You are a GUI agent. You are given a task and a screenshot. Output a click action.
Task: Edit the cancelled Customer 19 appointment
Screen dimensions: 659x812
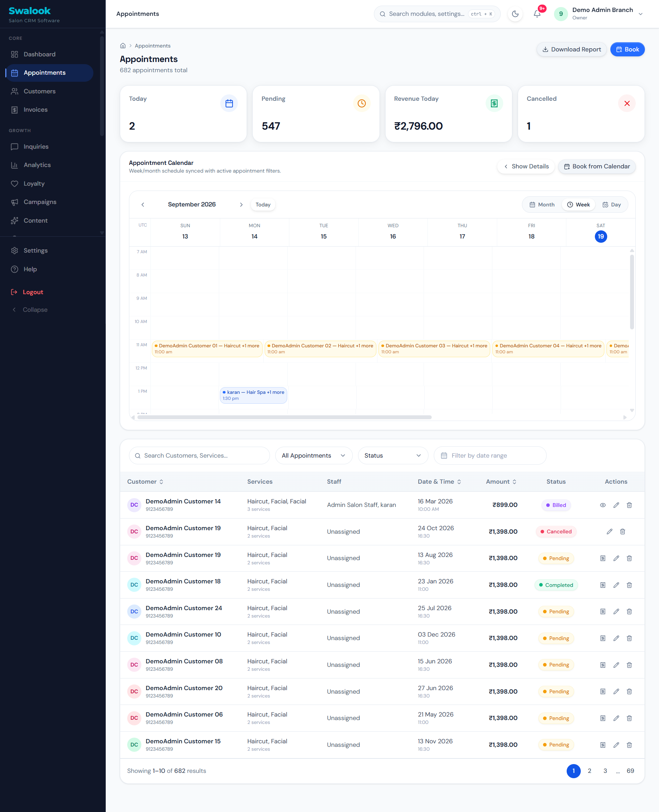click(609, 532)
